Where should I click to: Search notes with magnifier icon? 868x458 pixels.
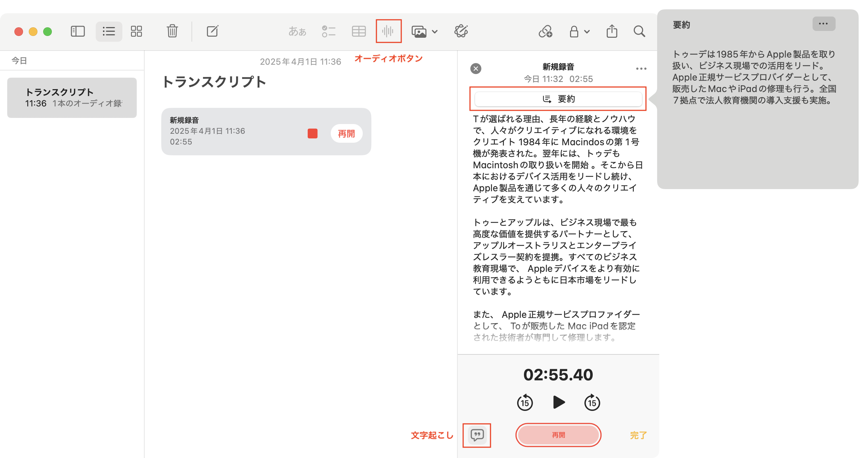(639, 31)
